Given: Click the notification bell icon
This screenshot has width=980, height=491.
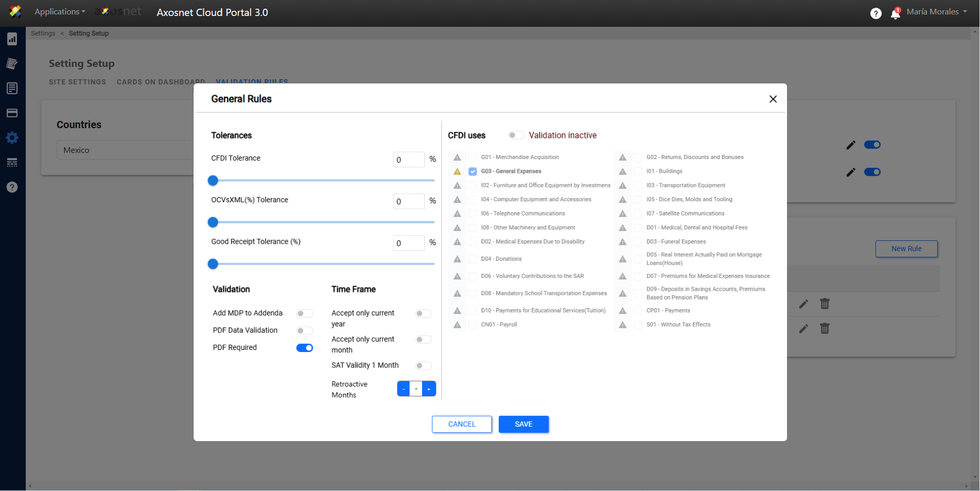Looking at the screenshot, I should click(x=895, y=14).
